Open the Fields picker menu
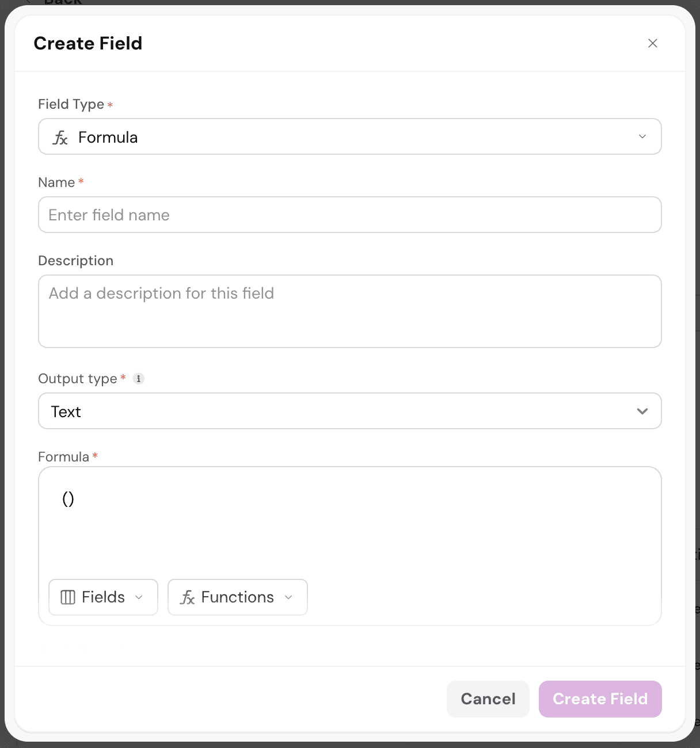700x748 pixels. pos(103,597)
